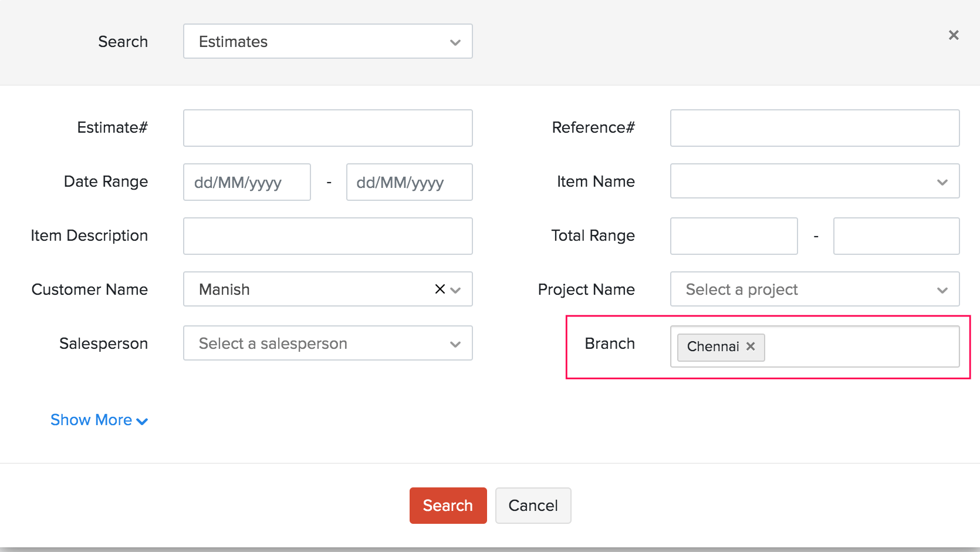Clear the Manish customer selection
Viewport: 980px width, 552px height.
click(440, 289)
